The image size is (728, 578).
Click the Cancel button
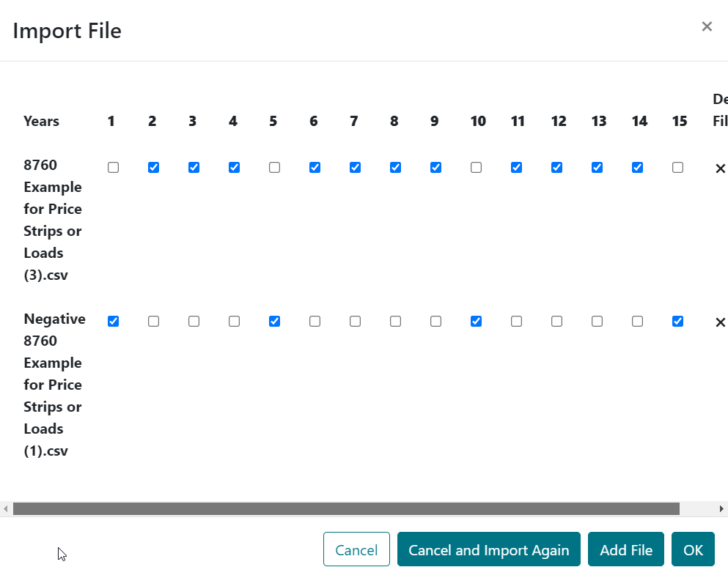click(356, 549)
